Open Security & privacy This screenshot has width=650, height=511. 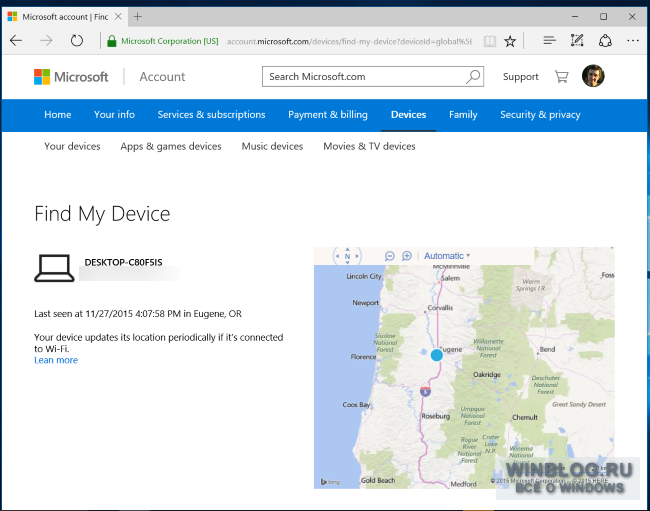540,115
